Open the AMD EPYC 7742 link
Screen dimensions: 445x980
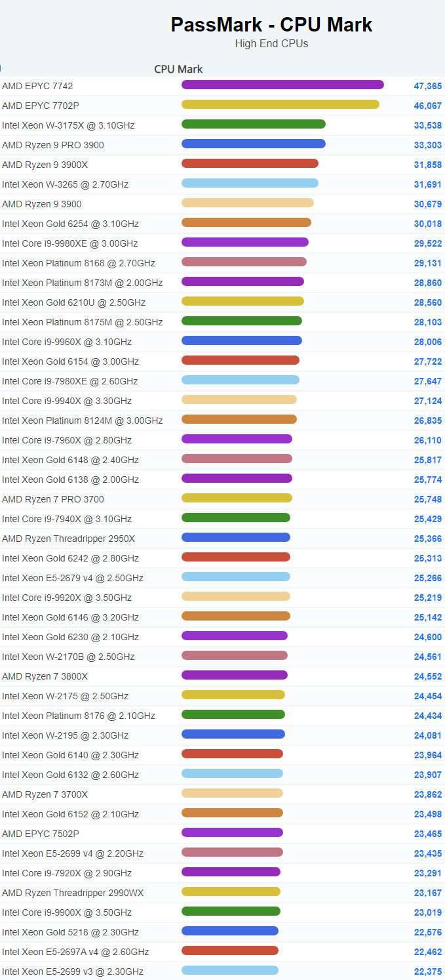37,86
